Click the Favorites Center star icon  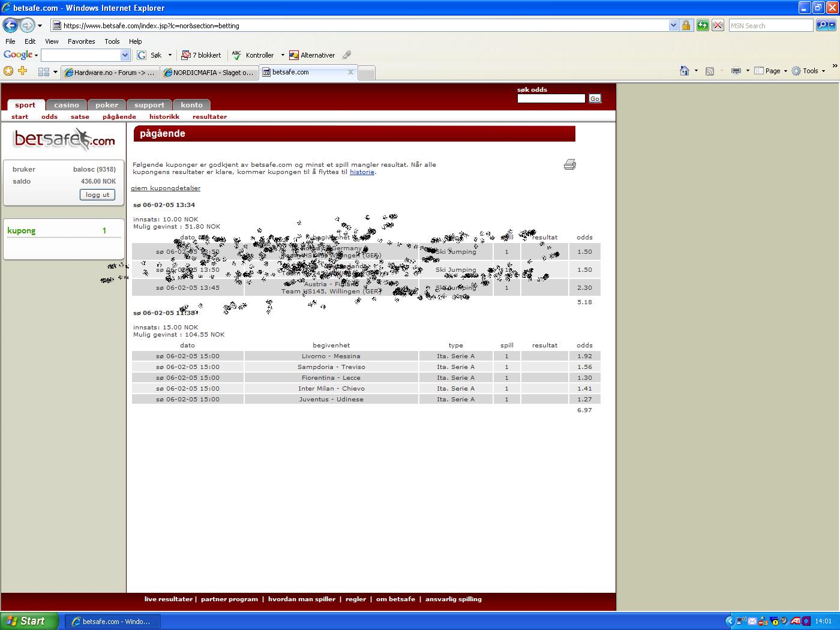pos(8,71)
